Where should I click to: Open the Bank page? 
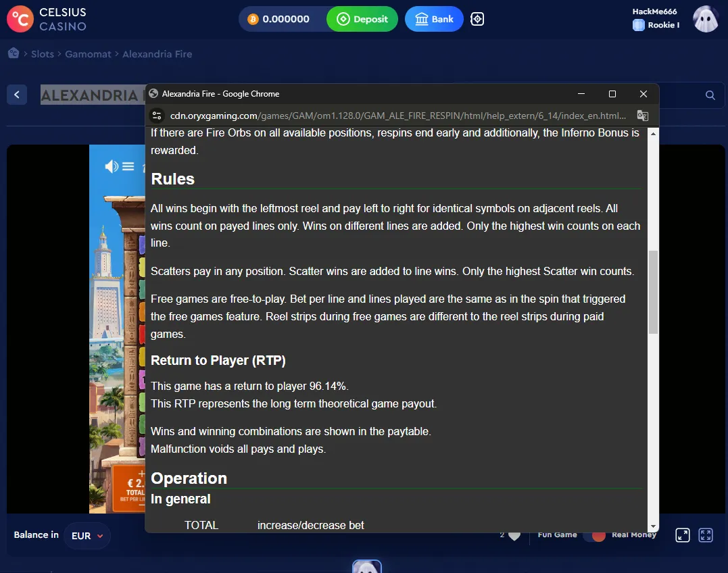tap(434, 19)
